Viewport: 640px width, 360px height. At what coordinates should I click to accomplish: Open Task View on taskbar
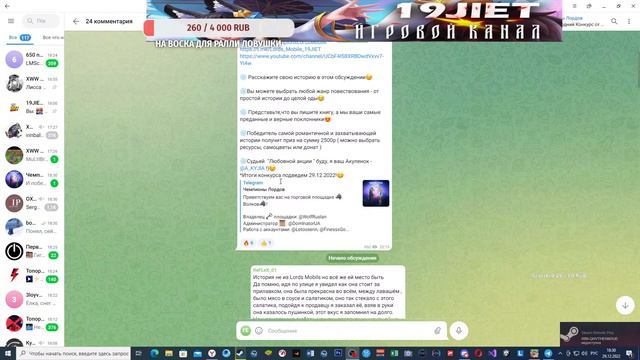(x=138, y=353)
